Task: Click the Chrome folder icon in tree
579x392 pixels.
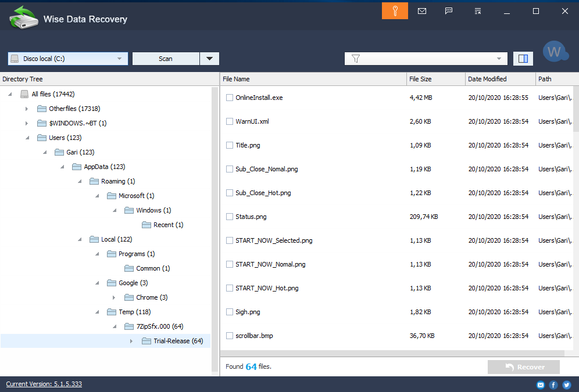Action: pyautogui.click(x=129, y=297)
